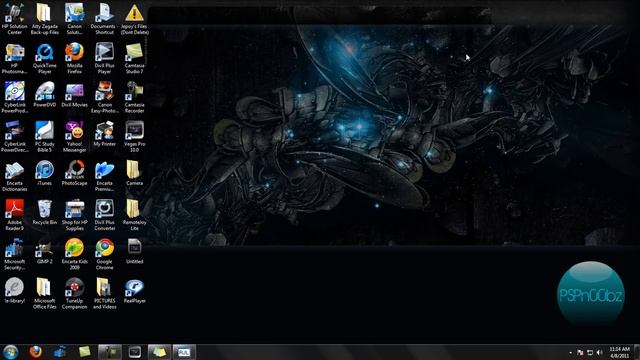Select Mozilla Firefox desktop icon
Image resolution: width=640 pixels, height=360 pixels.
pyautogui.click(x=74, y=58)
